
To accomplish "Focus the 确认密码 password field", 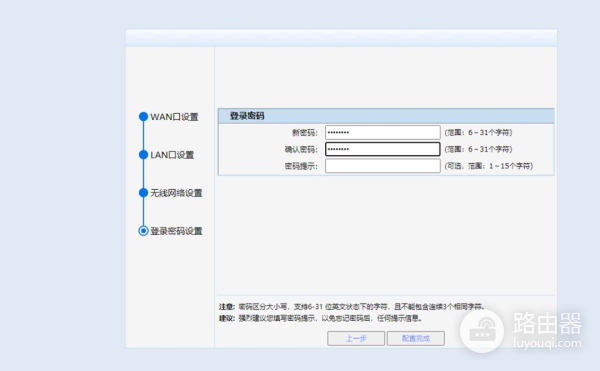I will (383, 149).
